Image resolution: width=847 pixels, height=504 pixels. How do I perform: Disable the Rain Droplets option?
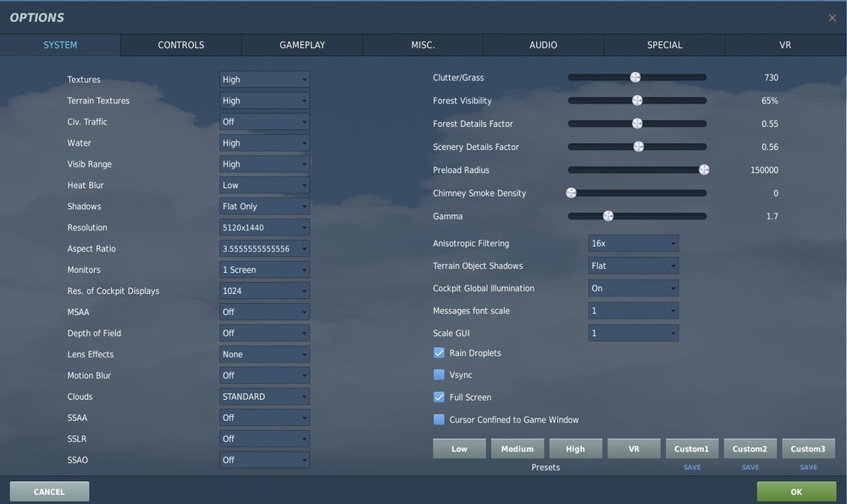tap(439, 353)
